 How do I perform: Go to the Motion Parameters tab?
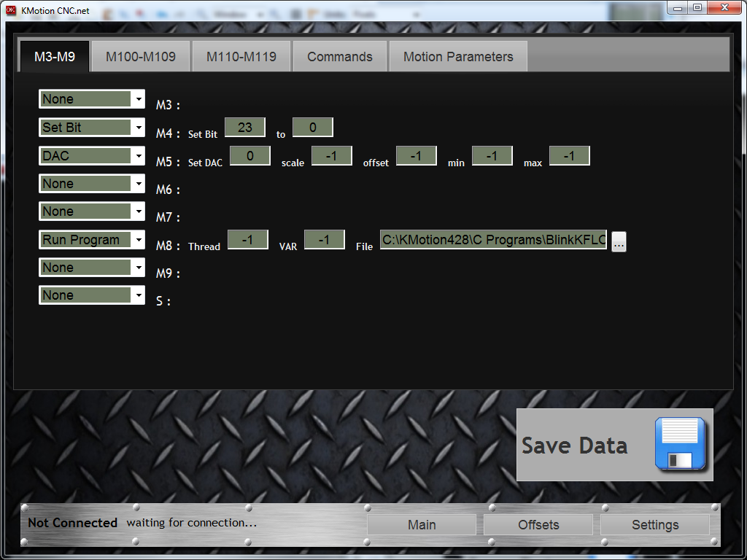click(458, 57)
